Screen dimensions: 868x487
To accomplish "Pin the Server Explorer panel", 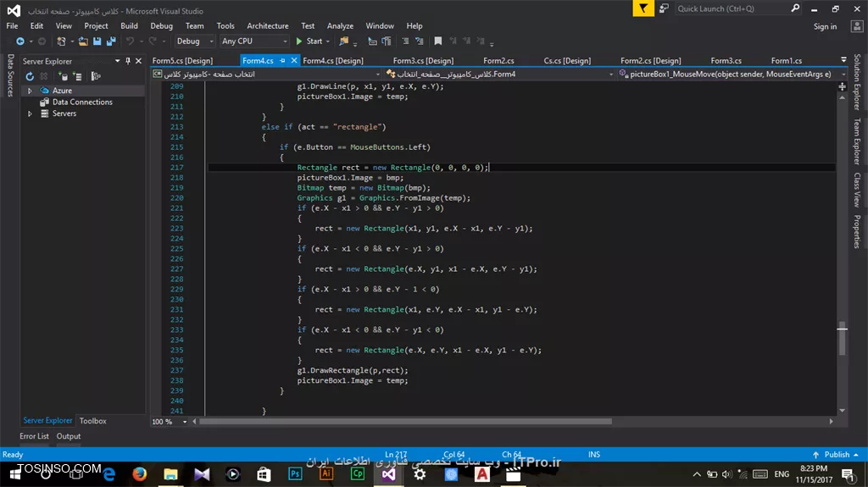I will [128, 61].
